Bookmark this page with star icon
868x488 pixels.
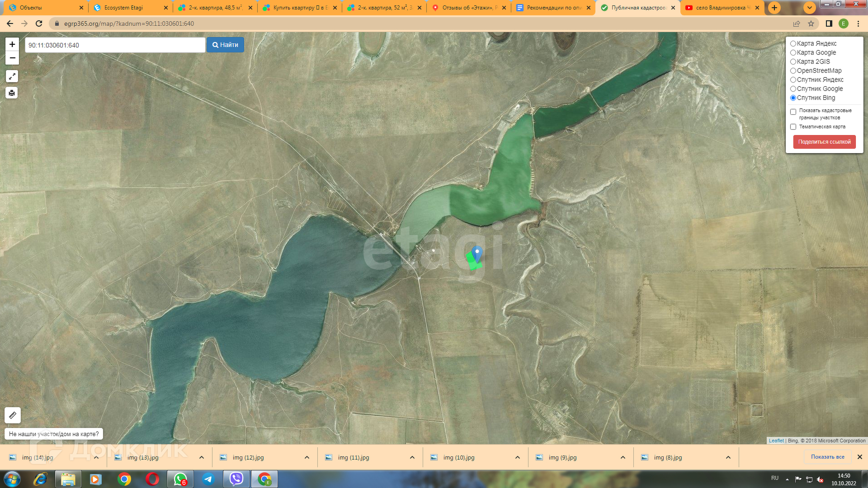tap(811, 23)
